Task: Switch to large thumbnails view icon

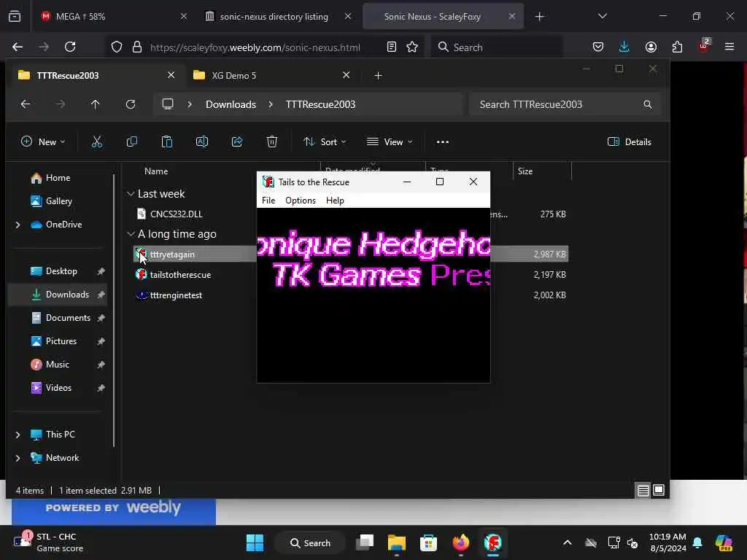Action: point(659,491)
